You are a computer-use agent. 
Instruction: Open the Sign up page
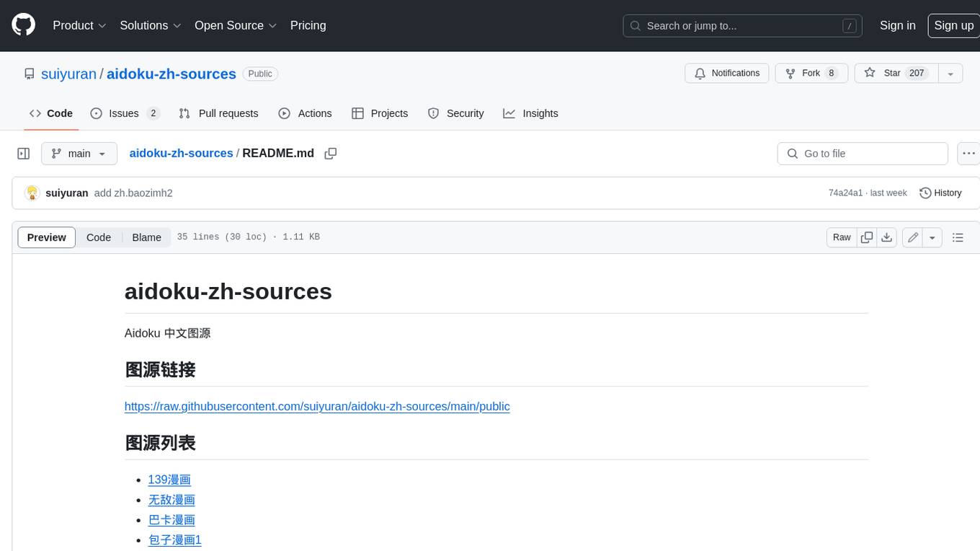(x=953, y=25)
